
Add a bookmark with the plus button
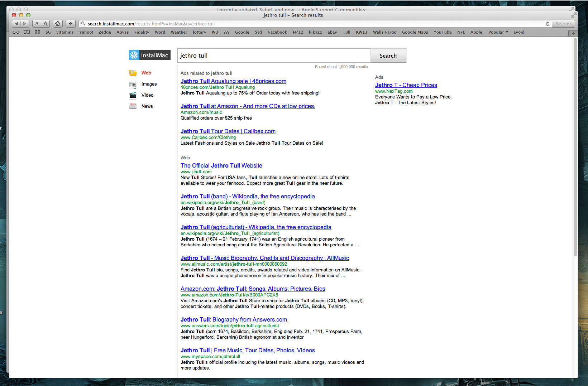pos(71,24)
